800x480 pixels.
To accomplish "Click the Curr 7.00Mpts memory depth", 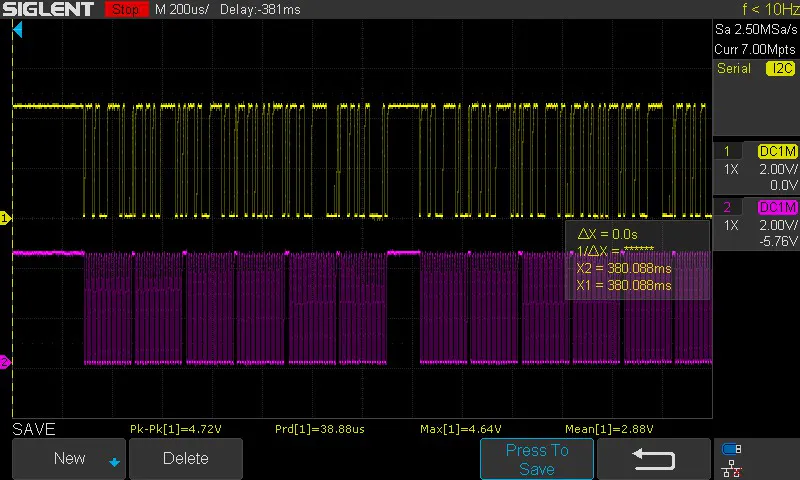I will (x=755, y=49).
